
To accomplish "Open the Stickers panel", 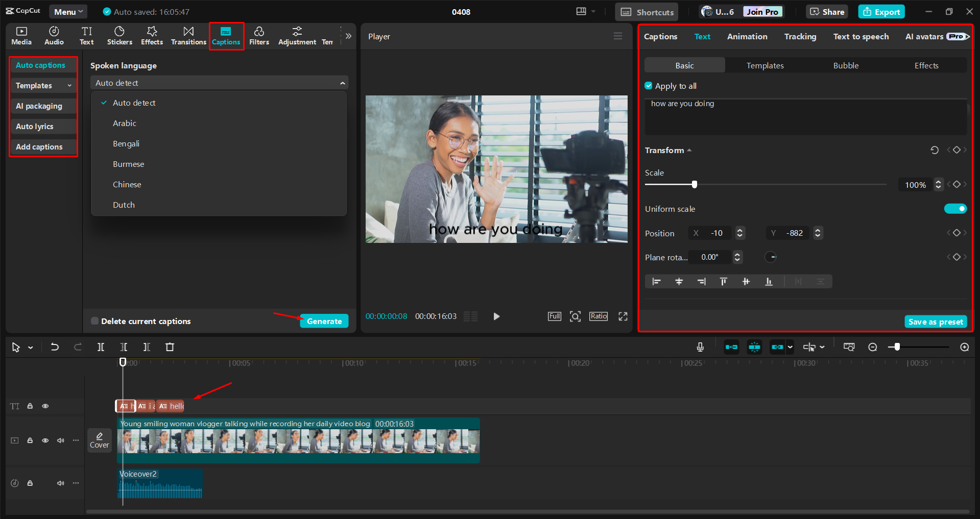I will click(119, 35).
